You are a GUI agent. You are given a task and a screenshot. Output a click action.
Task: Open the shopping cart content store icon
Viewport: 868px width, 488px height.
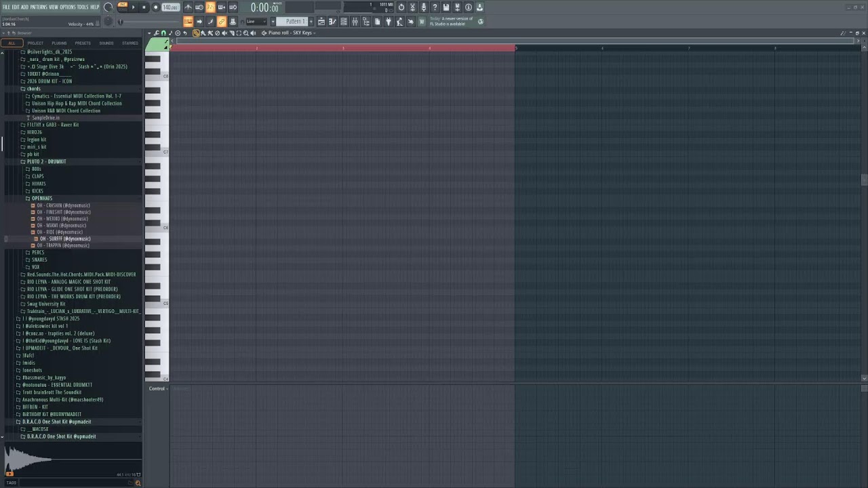click(422, 22)
